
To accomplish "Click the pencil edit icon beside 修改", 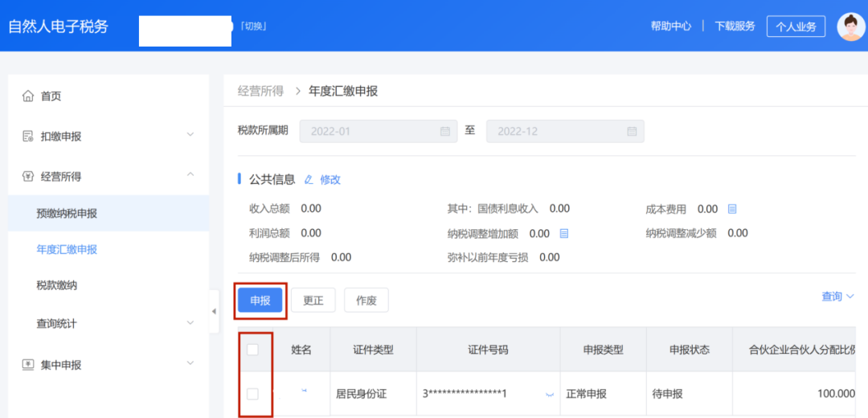I will (309, 179).
